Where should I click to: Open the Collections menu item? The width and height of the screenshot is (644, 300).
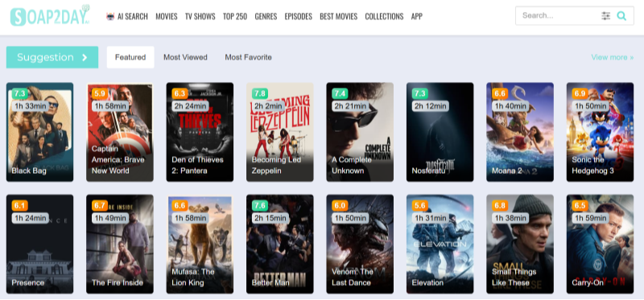[x=384, y=16]
